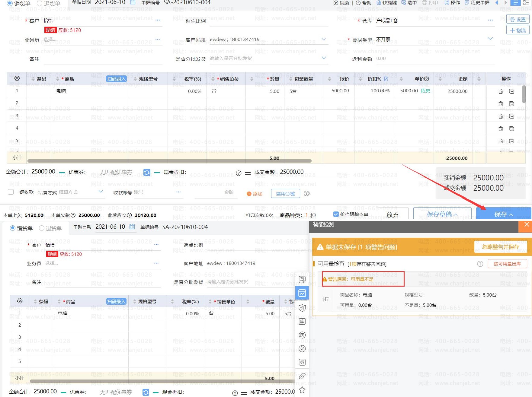Open the date picker calendar icon

click(x=133, y=2)
